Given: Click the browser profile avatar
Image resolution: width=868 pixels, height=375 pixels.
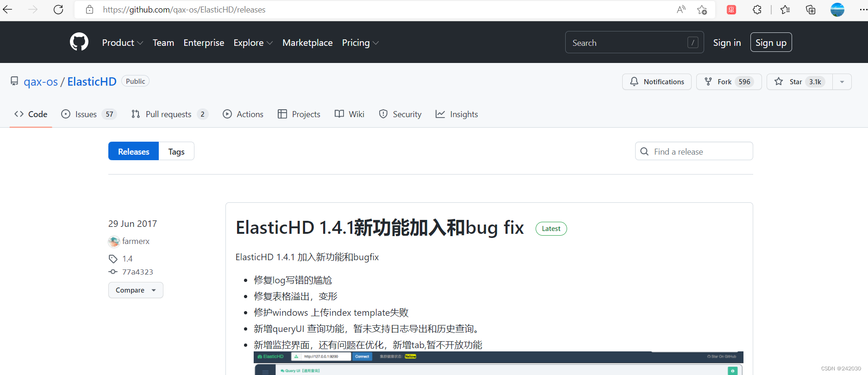Looking at the screenshot, I should (x=837, y=10).
